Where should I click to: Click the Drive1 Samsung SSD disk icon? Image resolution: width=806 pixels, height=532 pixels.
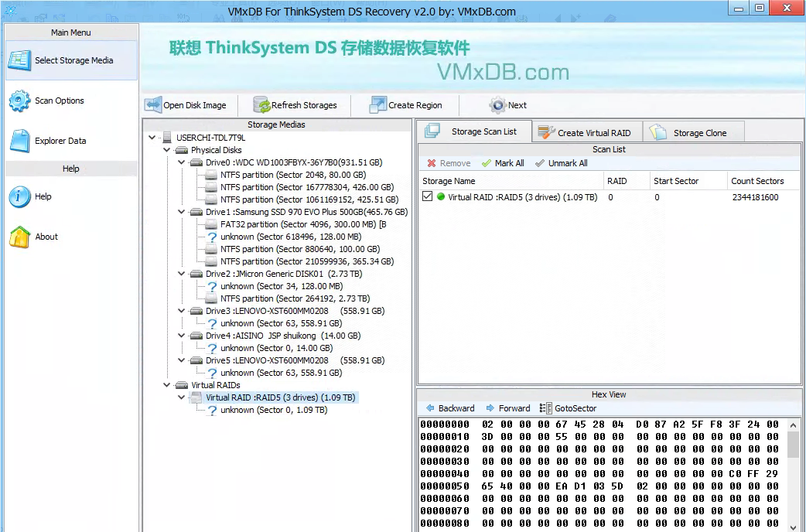tap(196, 212)
